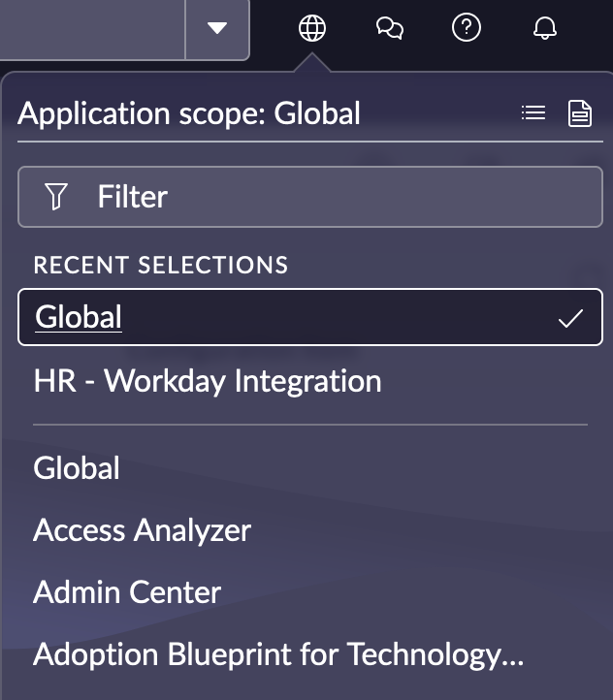This screenshot has height=700, width=613.
Task: Focus the Filter text field
Action: point(310,197)
